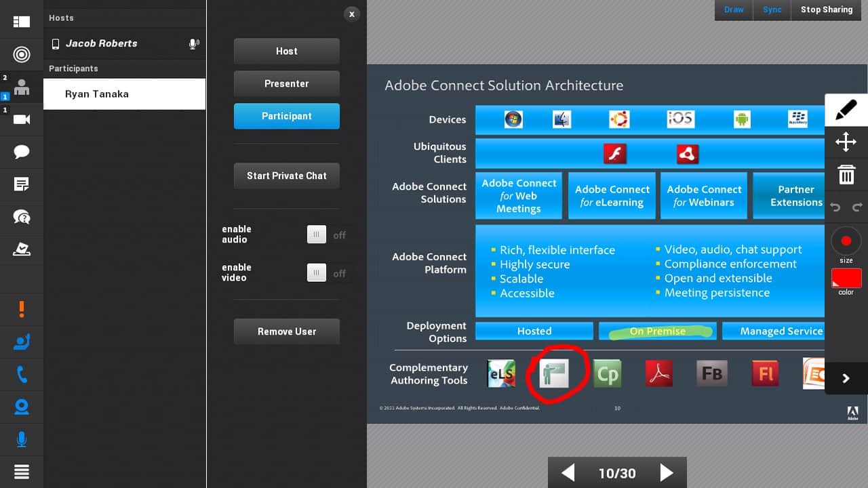The width and height of the screenshot is (868, 488).
Task: Open the notes pod icon
Action: pyautogui.click(x=22, y=184)
